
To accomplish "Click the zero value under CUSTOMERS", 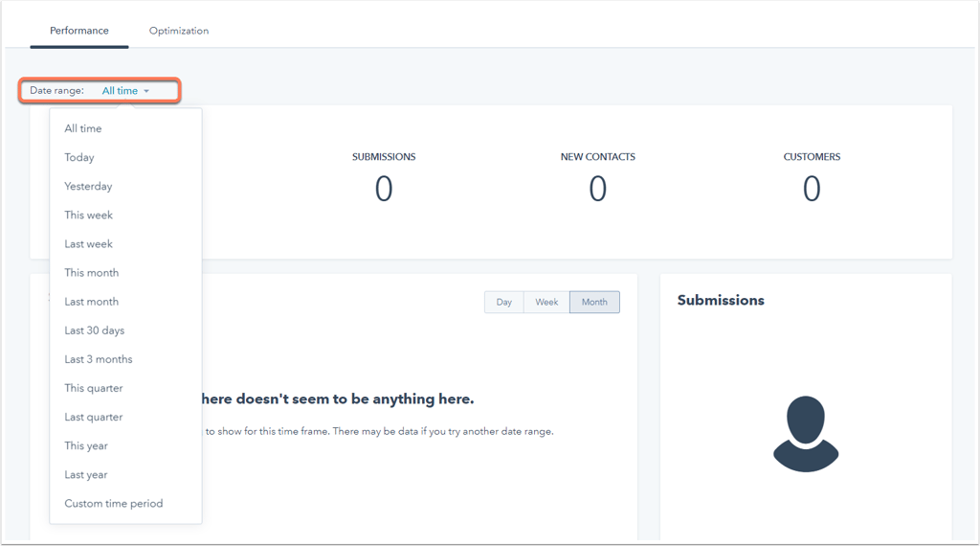I will (812, 189).
